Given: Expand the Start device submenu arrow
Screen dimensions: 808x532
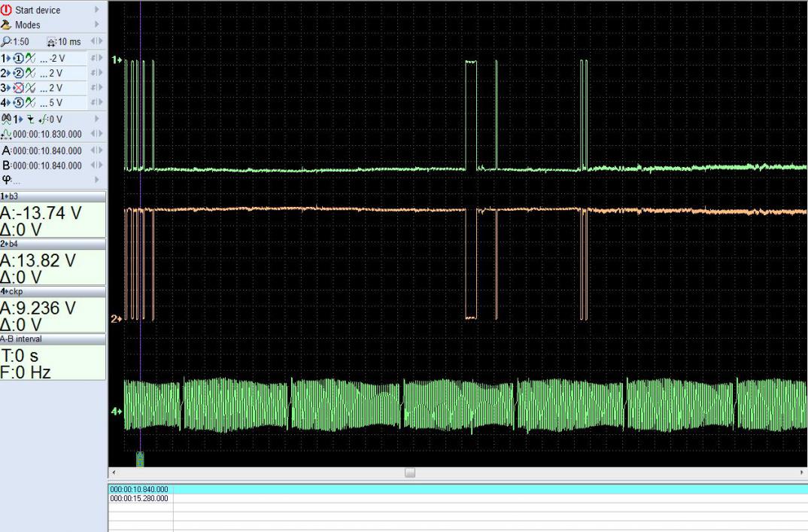Looking at the screenshot, I should click(97, 10).
